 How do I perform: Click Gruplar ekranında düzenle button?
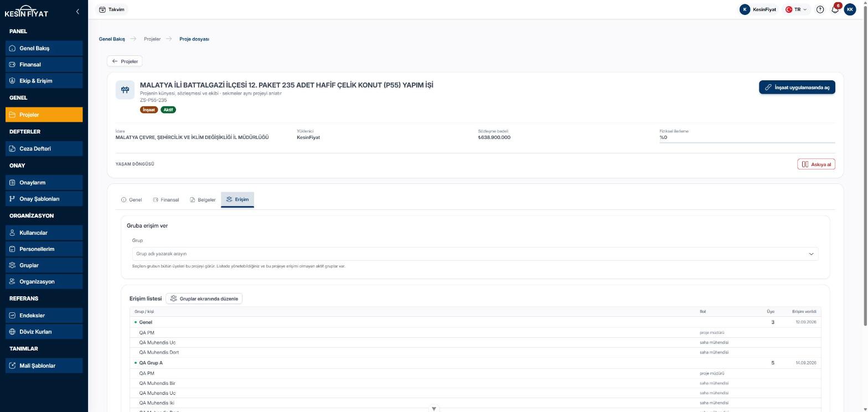204,298
